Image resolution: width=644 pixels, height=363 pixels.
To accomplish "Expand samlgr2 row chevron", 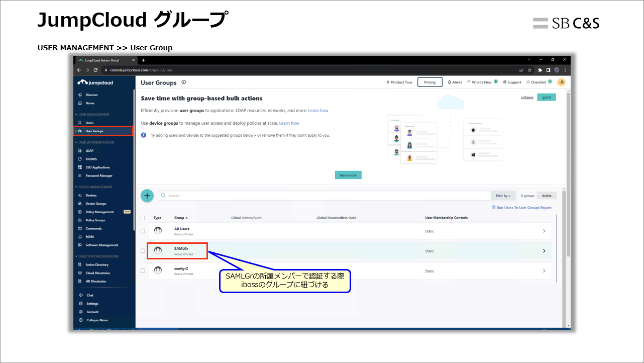I will (544, 270).
